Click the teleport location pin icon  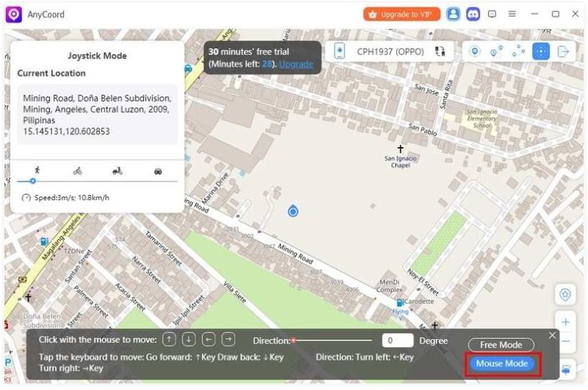[475, 52]
